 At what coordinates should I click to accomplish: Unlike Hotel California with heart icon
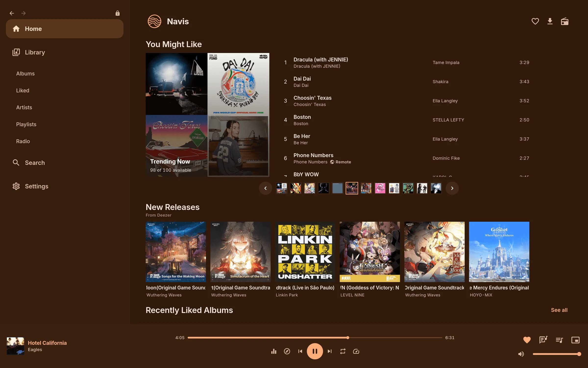coord(527,340)
